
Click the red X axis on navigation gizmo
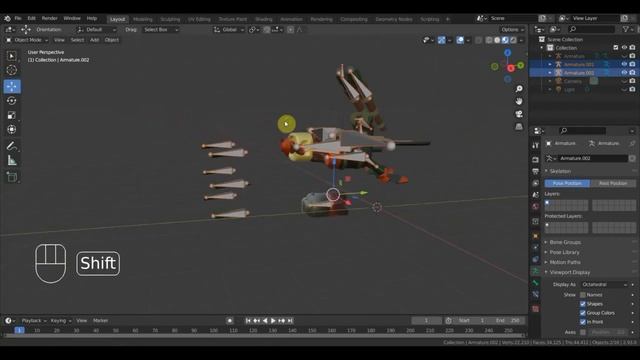[511, 68]
